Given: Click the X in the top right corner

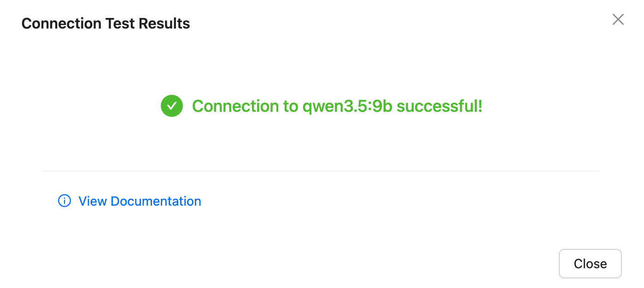Looking at the screenshot, I should [618, 19].
